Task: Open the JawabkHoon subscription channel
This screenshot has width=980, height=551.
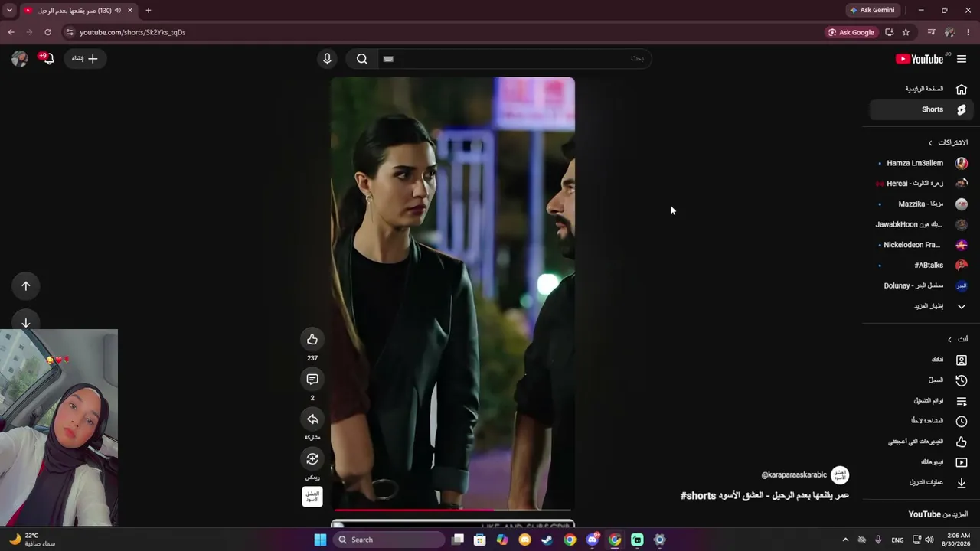Action: pos(921,224)
